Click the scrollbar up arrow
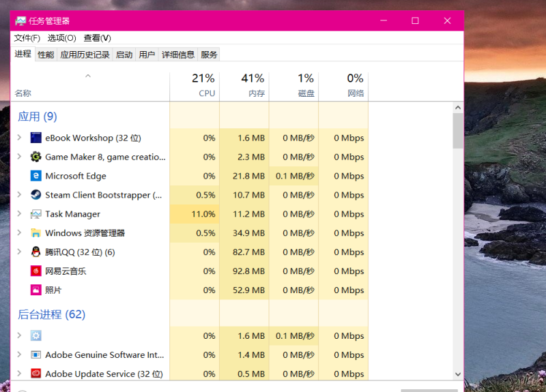Viewport: 546px width, 392px height. [458, 108]
